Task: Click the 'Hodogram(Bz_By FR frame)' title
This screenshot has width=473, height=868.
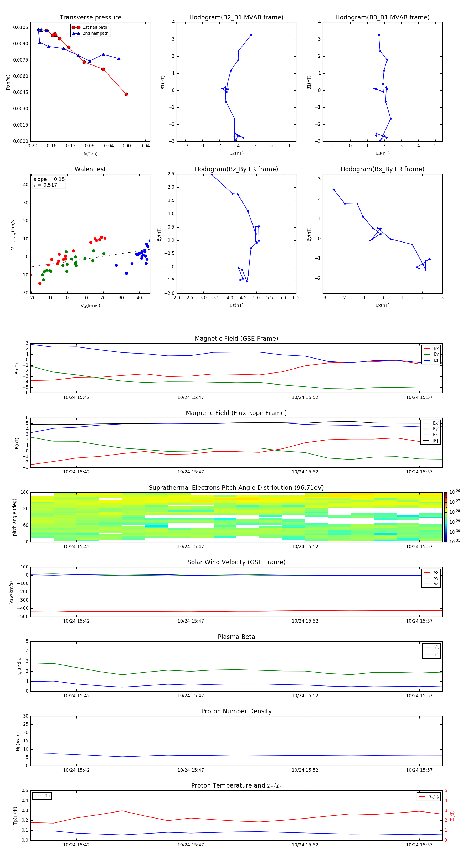Action: [x=236, y=169]
